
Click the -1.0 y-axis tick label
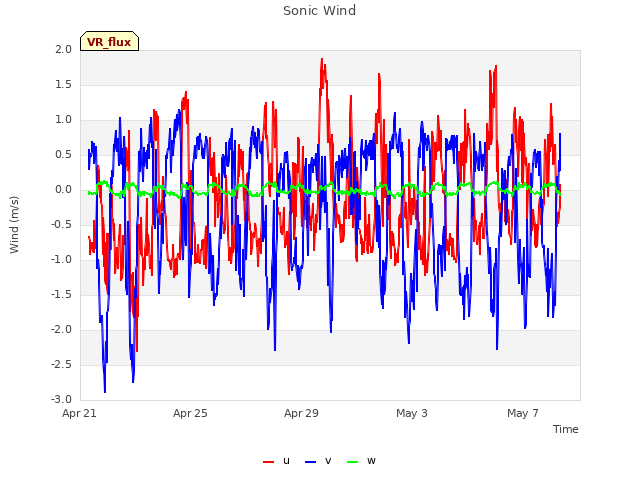click(62, 260)
